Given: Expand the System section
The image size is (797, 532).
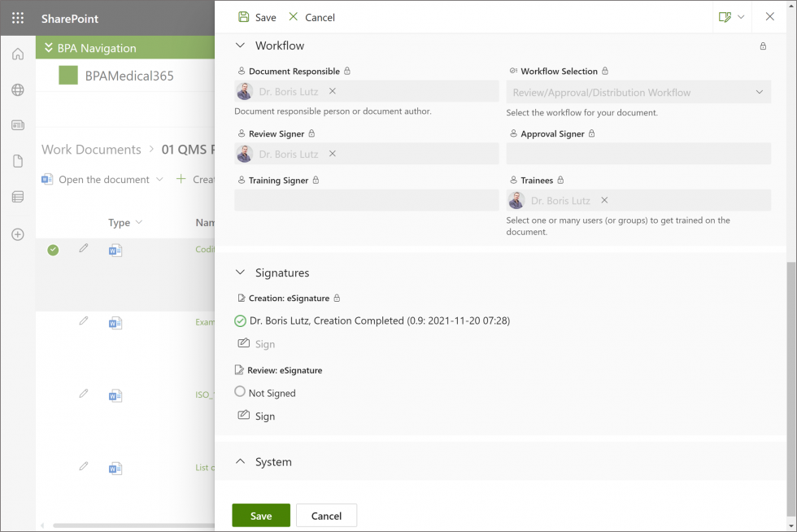Looking at the screenshot, I should (240, 461).
